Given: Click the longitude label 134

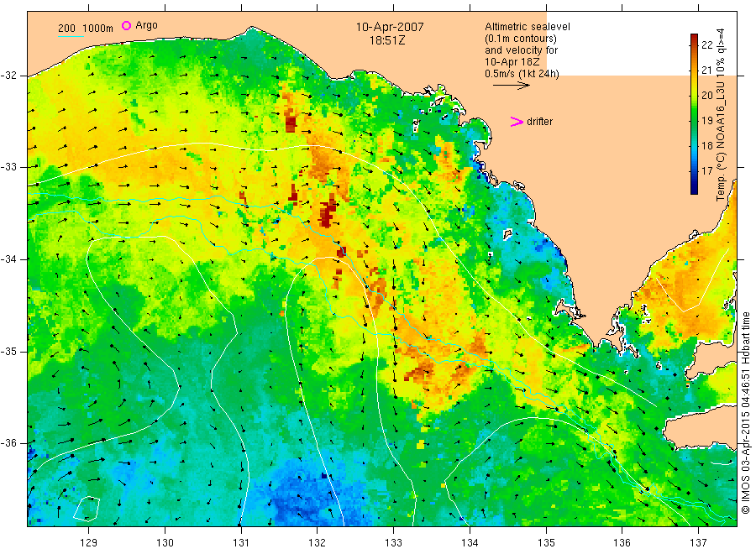Looking at the screenshot, I should tap(470, 542).
